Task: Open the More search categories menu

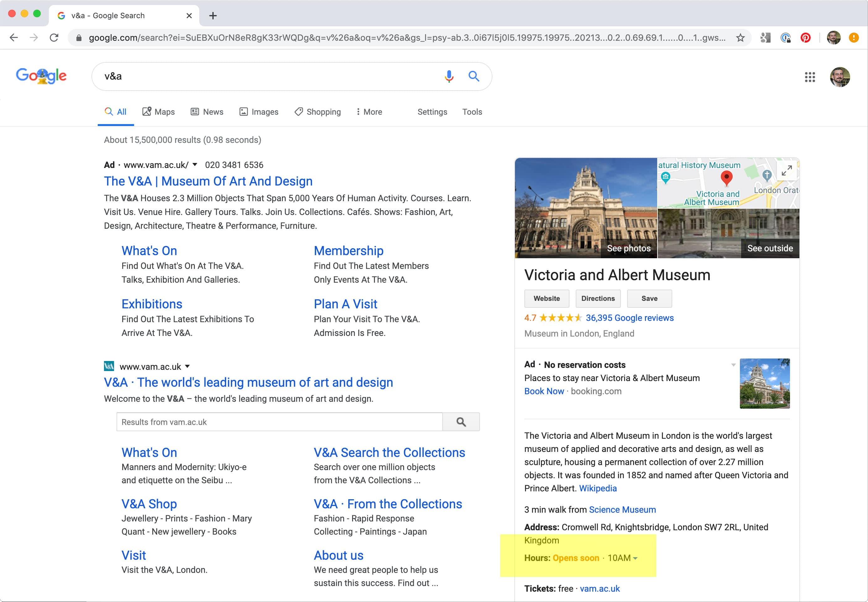Action: coord(369,112)
